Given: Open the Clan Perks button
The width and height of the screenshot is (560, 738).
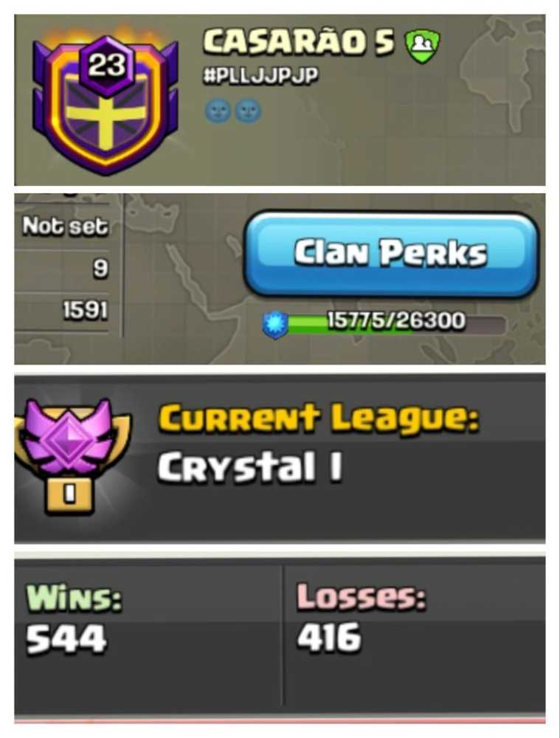Looking at the screenshot, I should coord(390,254).
